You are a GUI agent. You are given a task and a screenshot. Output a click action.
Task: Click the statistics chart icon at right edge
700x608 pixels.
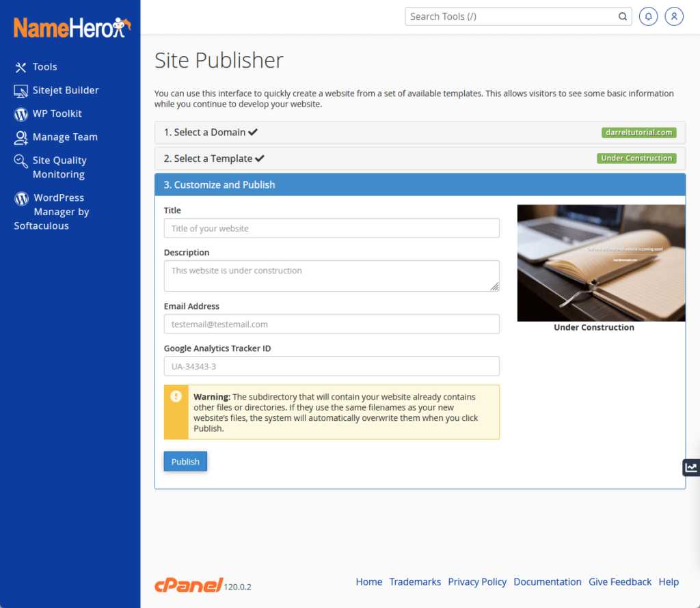click(691, 467)
